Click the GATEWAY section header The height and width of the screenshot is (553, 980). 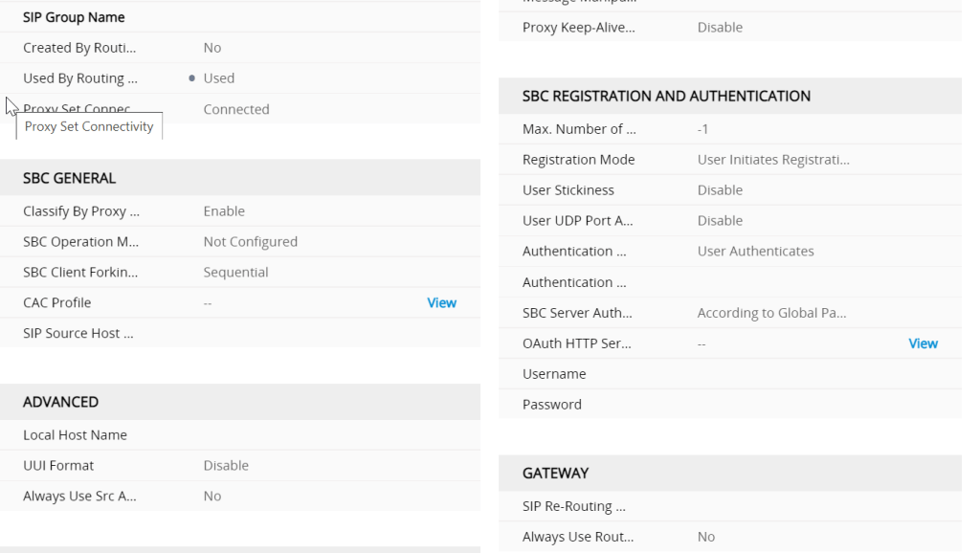pos(555,473)
